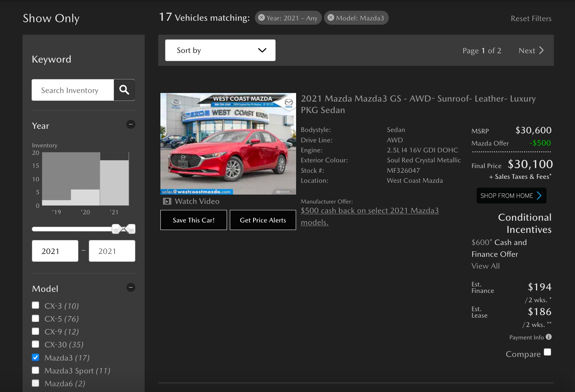This screenshot has width=575, height=392.
Task: Check the CX-9 model checkbox
Action: [x=35, y=331]
